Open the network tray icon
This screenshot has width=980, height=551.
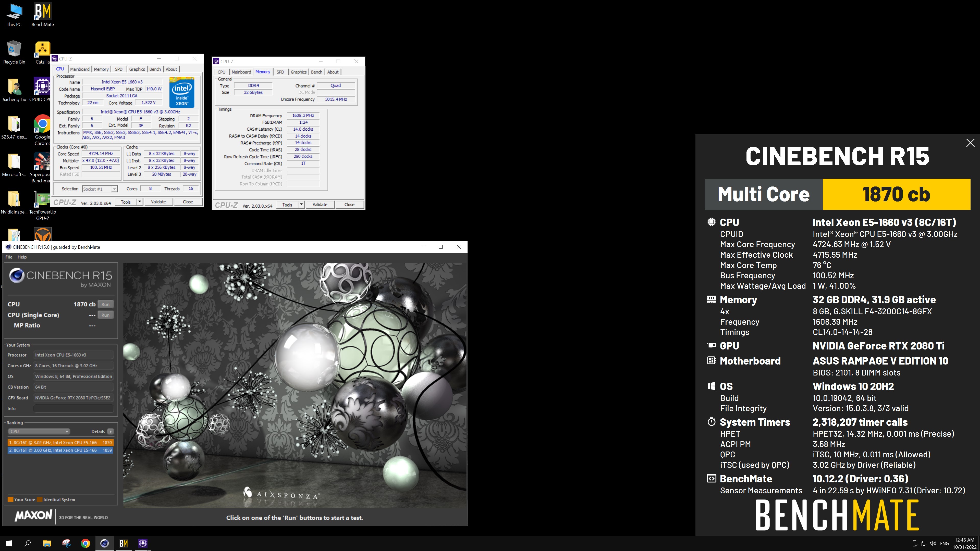tap(924, 543)
